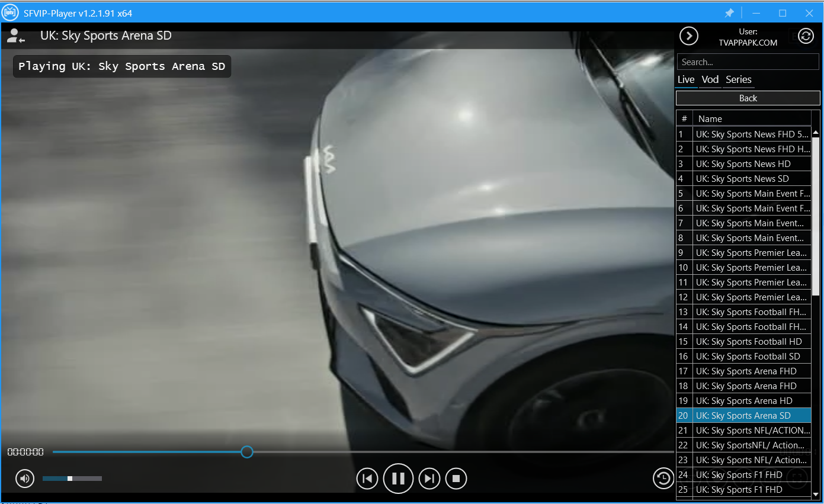
Task: Pause the current stream
Action: click(x=398, y=479)
